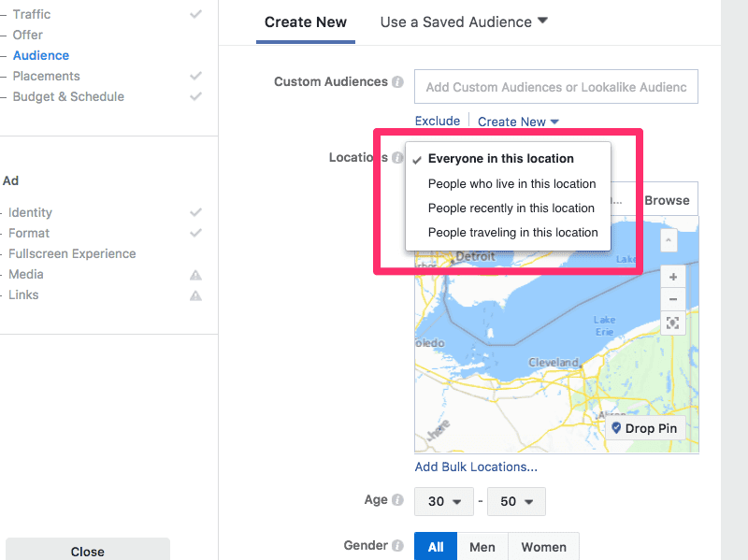Click the warning triangle next to Links
Viewport: 748px width, 560px height.
194,294
